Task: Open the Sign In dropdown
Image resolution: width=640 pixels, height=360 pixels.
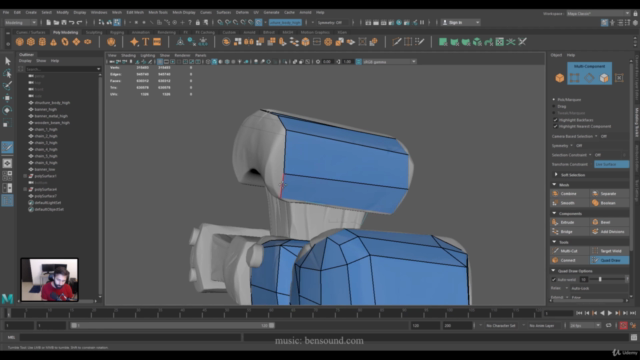Action: click(x=461, y=22)
